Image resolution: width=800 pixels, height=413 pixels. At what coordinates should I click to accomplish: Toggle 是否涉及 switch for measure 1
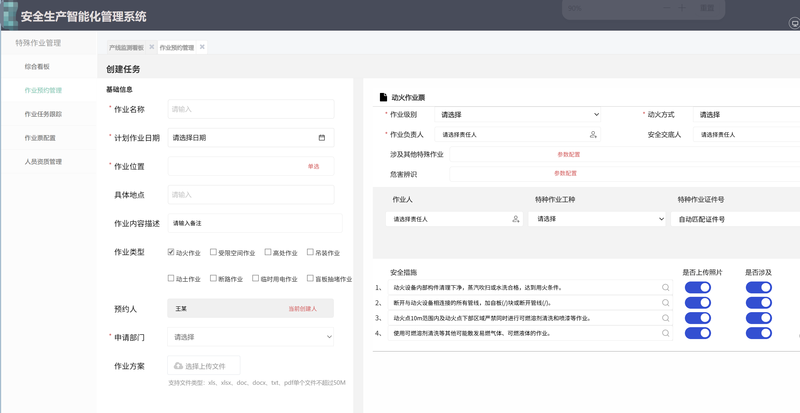click(x=759, y=287)
